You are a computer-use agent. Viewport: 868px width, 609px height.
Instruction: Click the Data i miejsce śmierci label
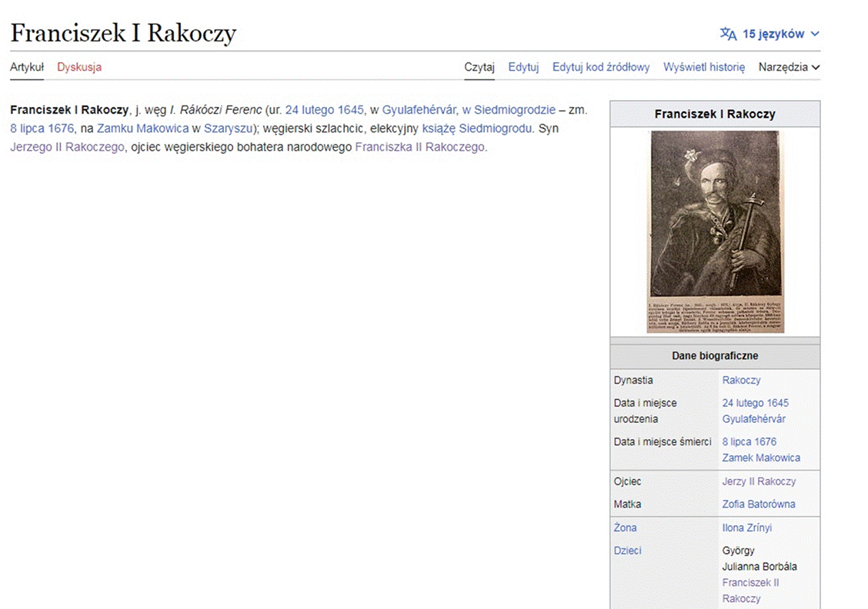[x=663, y=441]
